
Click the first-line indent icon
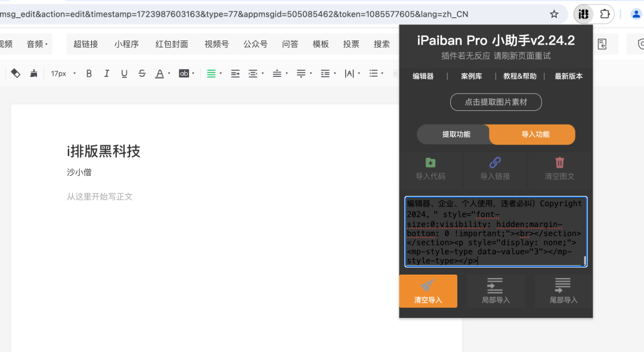236,73
